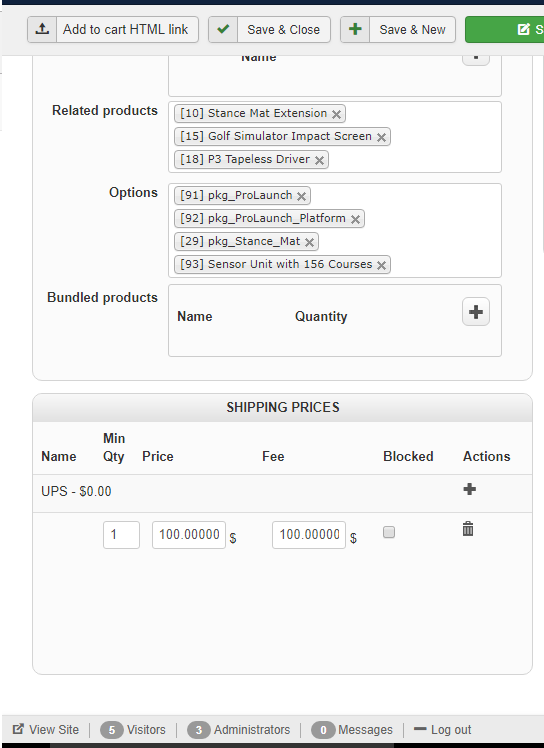This screenshot has width=544, height=748.
Task: Click the shipping Price input field
Action: [x=189, y=535]
